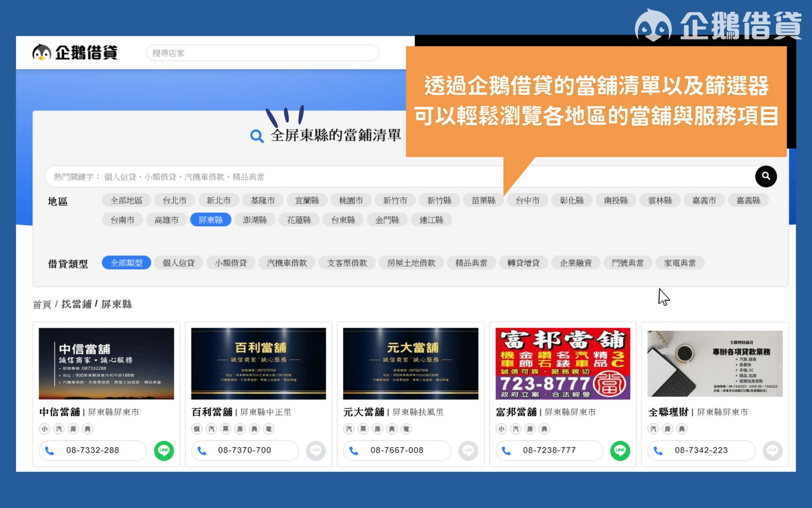Screen dimensions: 812x508
Task: Select 苗栗縣 region filter
Action: 484,201
